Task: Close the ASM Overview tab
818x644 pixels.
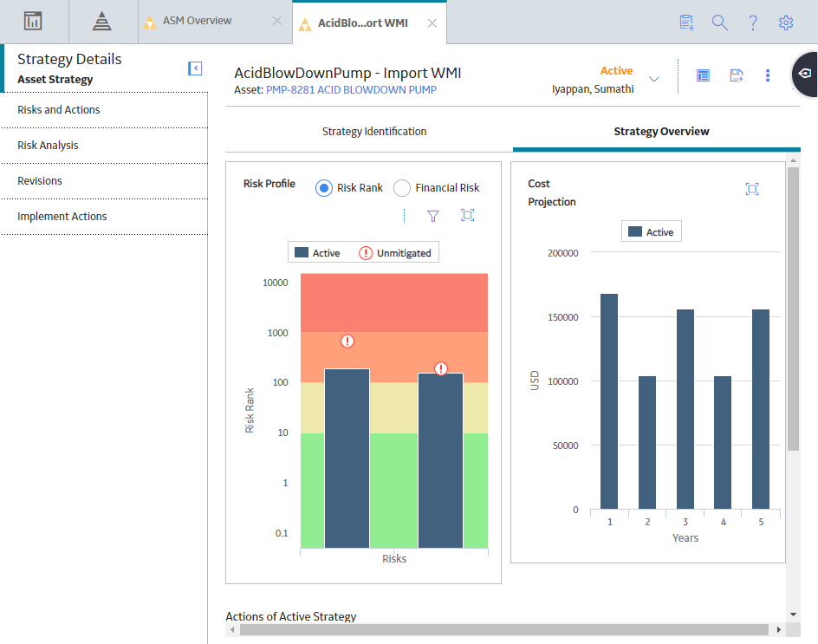Action: tap(277, 21)
